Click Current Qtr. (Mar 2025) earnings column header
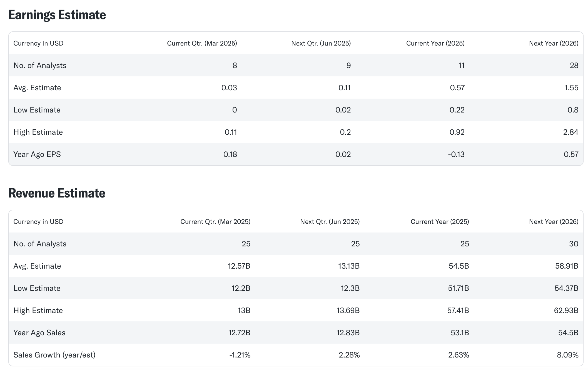Viewport: 588px width, 370px height. [x=202, y=43]
